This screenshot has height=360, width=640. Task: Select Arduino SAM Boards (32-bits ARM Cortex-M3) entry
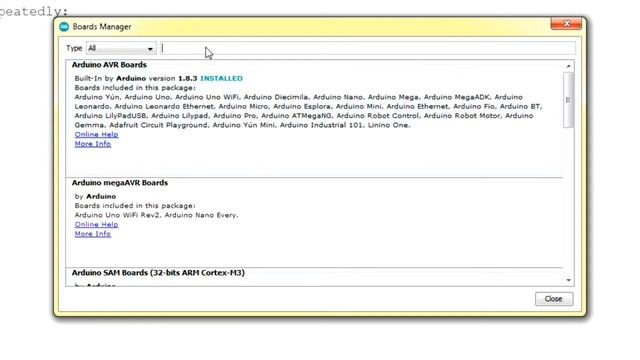click(158, 273)
